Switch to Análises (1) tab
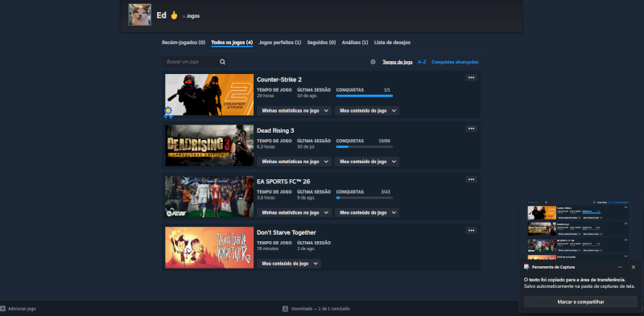Image resolution: width=644 pixels, height=316 pixels. tap(355, 43)
